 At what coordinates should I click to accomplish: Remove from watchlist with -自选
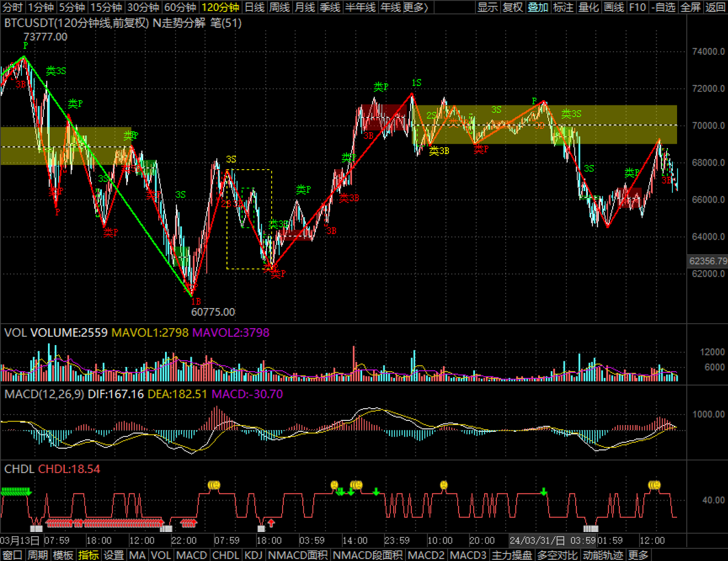pos(663,7)
